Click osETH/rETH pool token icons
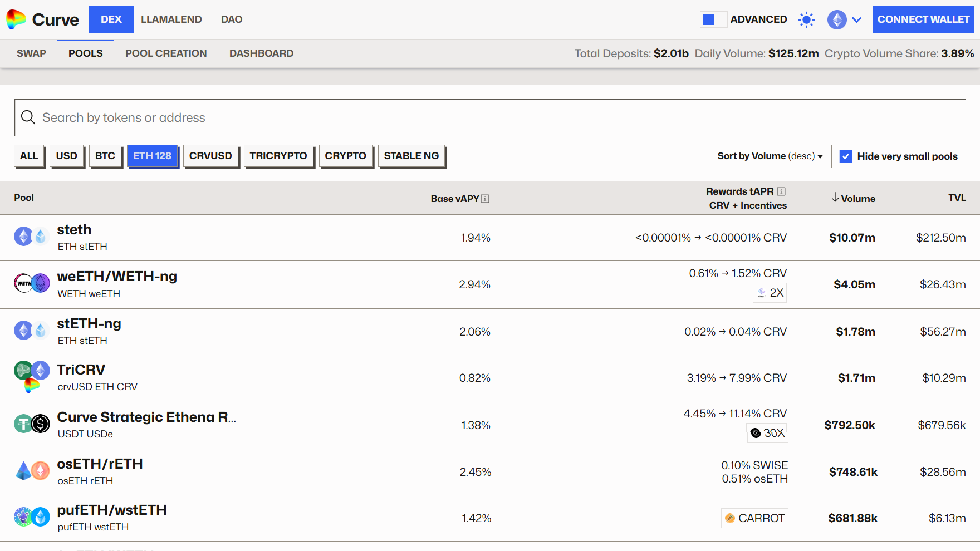 coord(32,471)
